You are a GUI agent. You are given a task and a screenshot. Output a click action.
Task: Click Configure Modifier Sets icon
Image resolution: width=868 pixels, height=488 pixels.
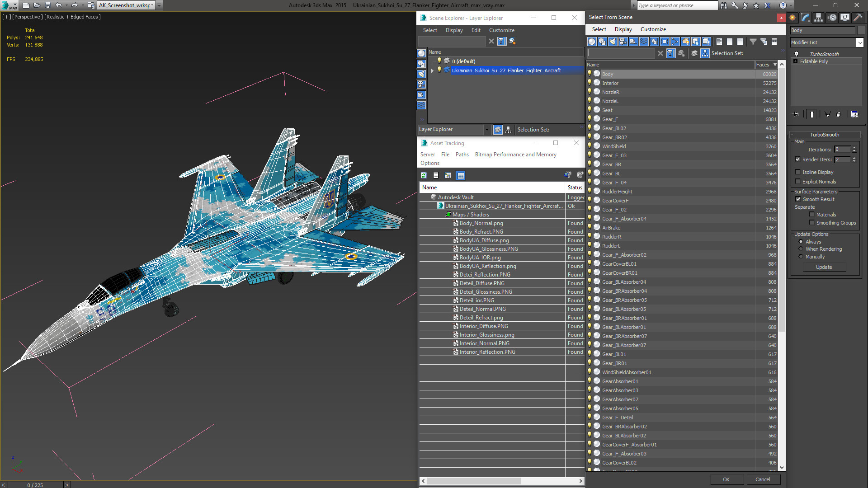tap(854, 114)
